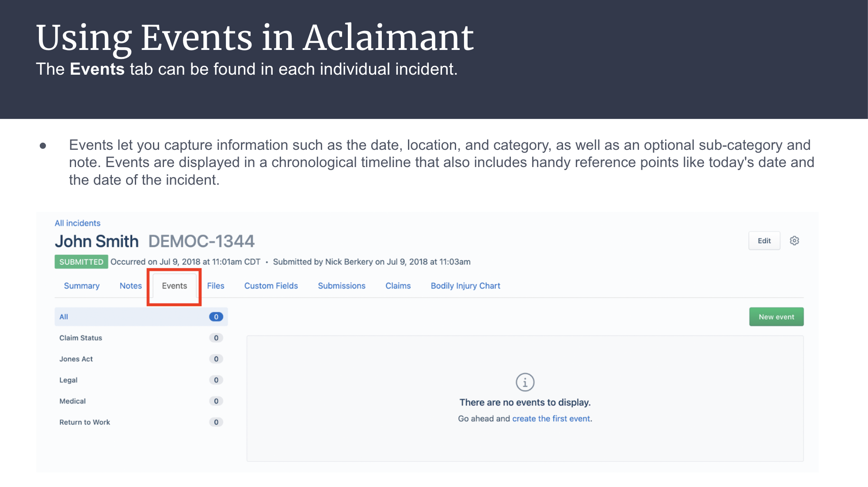Go to the Files tab
The width and height of the screenshot is (868, 487).
tap(216, 286)
